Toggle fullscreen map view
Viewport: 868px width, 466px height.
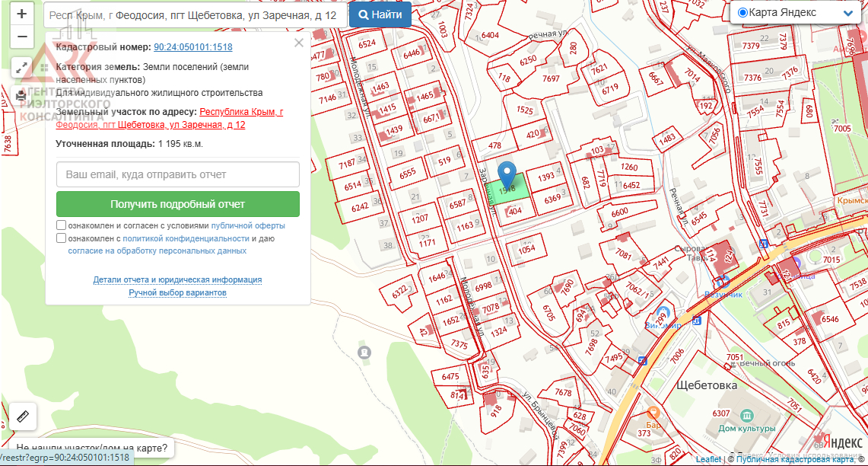[x=21, y=68]
